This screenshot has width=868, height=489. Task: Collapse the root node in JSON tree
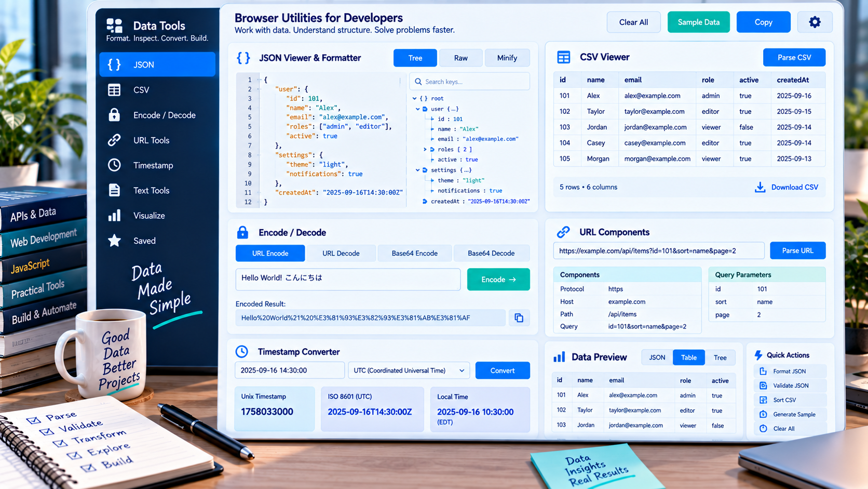pos(414,98)
